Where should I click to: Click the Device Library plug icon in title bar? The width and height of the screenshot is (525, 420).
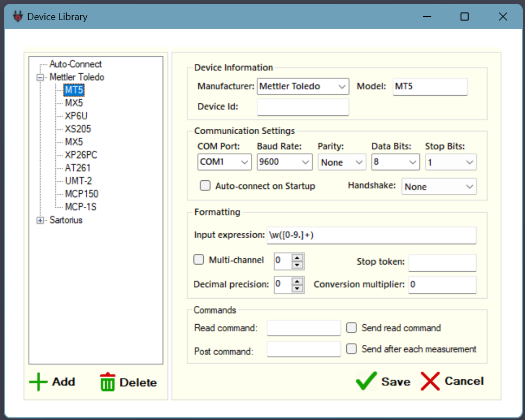click(18, 16)
